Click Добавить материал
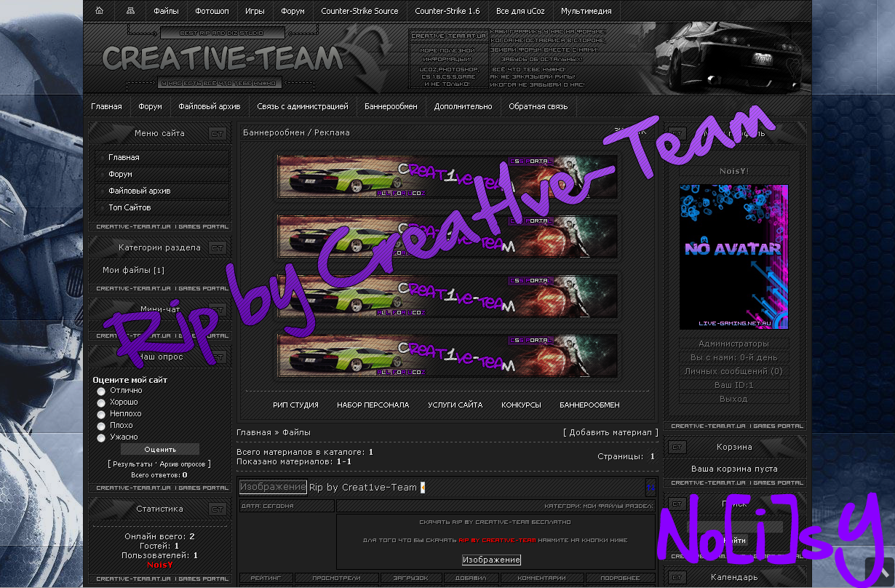This screenshot has height=588, width=895. pos(610,432)
